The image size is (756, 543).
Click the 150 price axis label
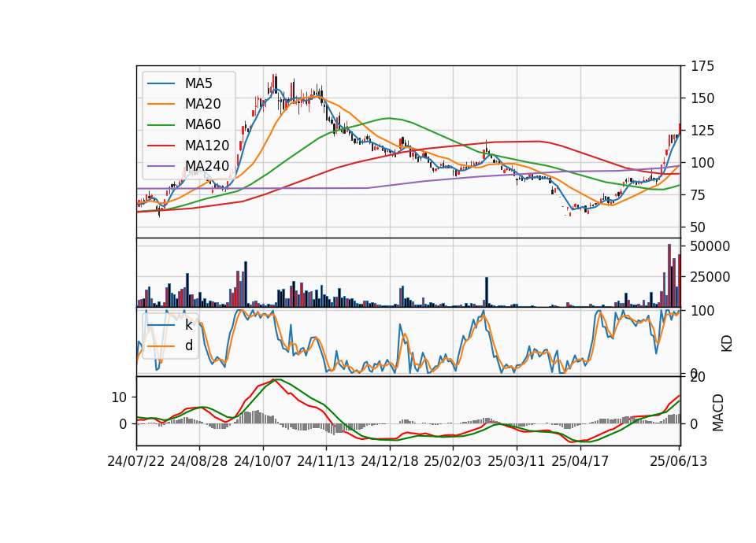point(702,98)
